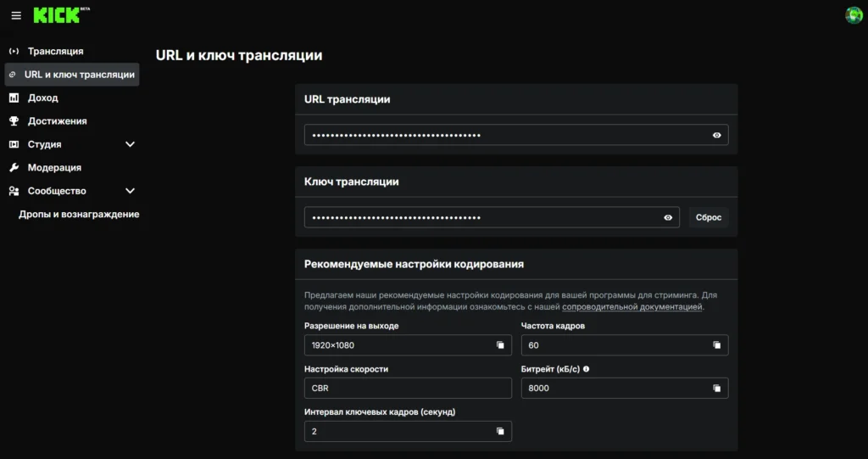Click the URL трансляции masked field

click(516, 135)
